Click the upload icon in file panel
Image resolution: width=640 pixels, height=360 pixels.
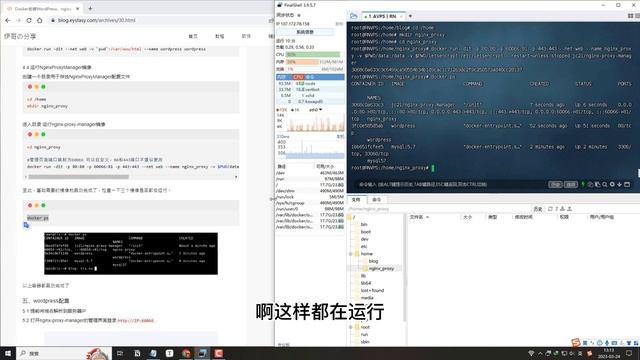tap(569, 209)
